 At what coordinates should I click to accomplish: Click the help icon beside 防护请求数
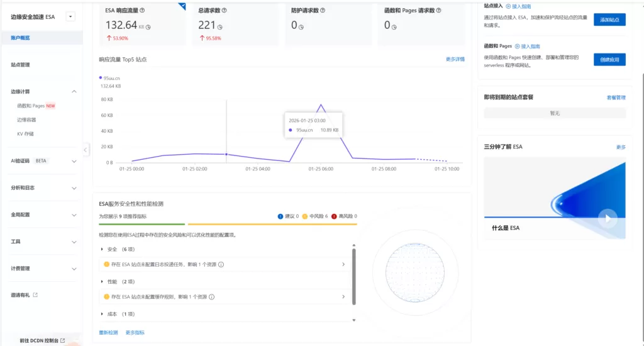coord(323,10)
